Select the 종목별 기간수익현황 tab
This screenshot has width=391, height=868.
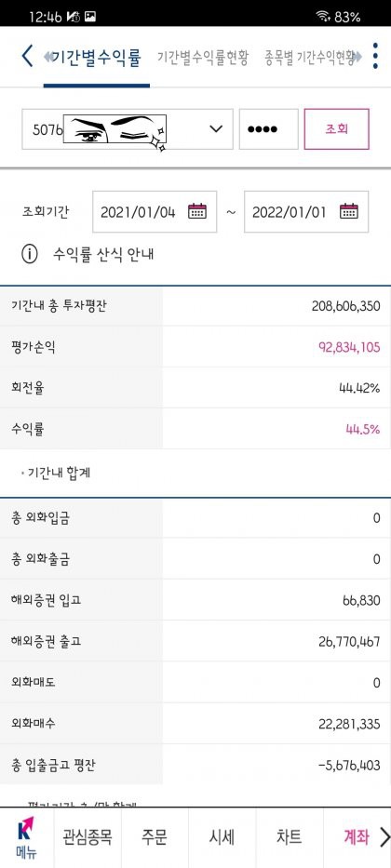click(x=309, y=57)
